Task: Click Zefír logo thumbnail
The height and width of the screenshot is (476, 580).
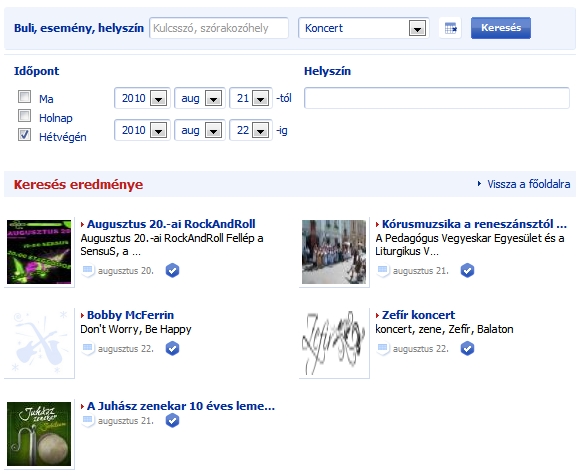Action: pos(334,343)
